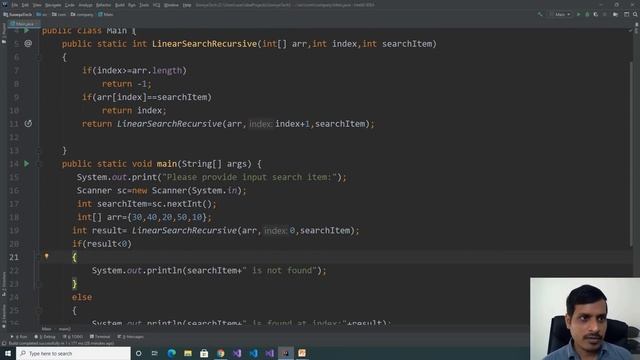The width and height of the screenshot is (640, 360).
Task: Click on the 'searchItem=sc.nextInt()' line
Action: [147, 204]
